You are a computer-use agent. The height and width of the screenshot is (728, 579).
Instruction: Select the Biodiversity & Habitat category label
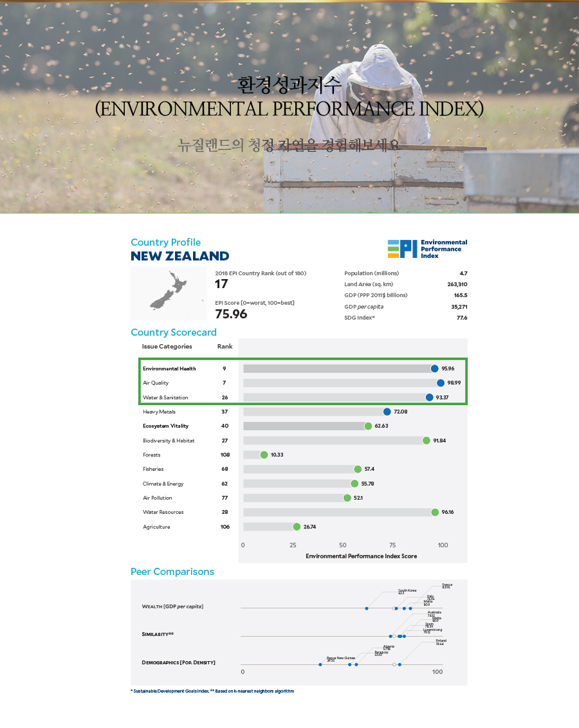click(169, 441)
